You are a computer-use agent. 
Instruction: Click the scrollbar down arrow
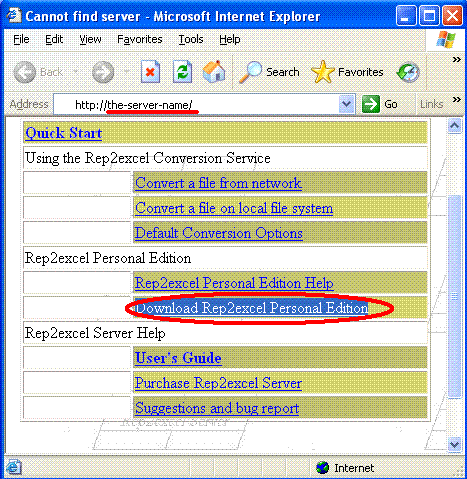tap(455, 444)
